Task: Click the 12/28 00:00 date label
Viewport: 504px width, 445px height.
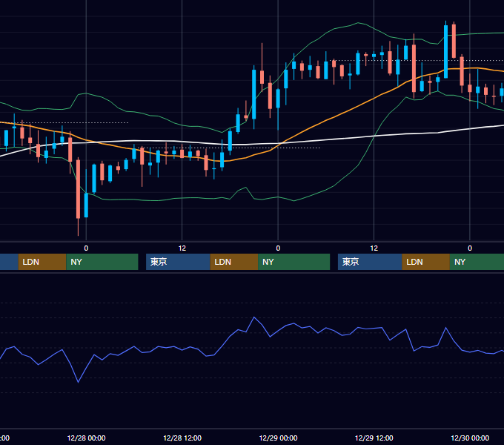Action: pyautogui.click(x=86, y=438)
